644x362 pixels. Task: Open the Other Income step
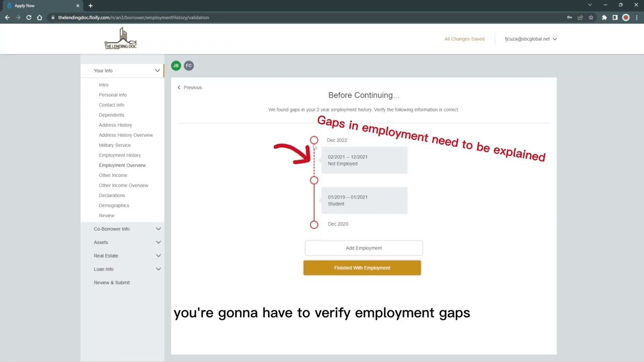tap(113, 175)
